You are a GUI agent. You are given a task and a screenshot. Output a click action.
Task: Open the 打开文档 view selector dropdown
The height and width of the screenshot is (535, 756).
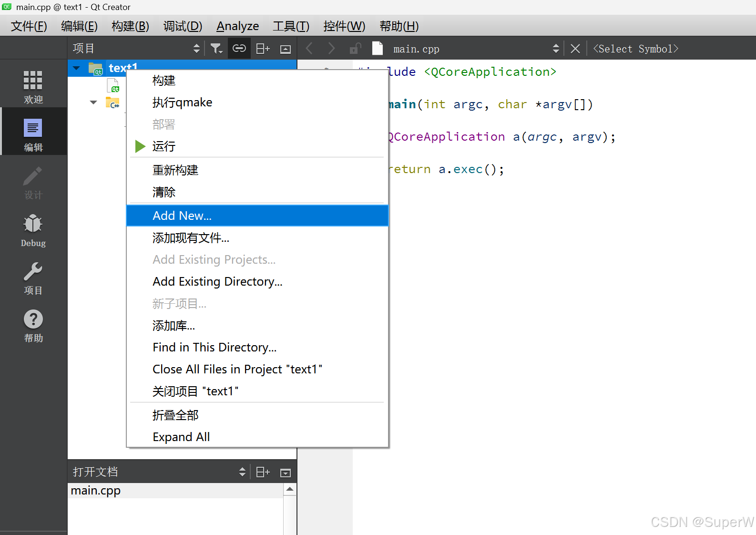point(159,472)
